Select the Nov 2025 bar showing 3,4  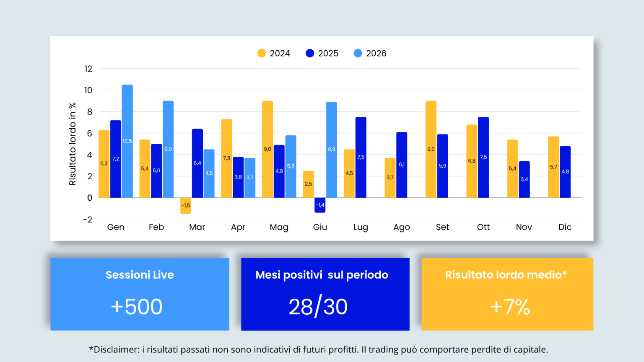click(x=525, y=179)
